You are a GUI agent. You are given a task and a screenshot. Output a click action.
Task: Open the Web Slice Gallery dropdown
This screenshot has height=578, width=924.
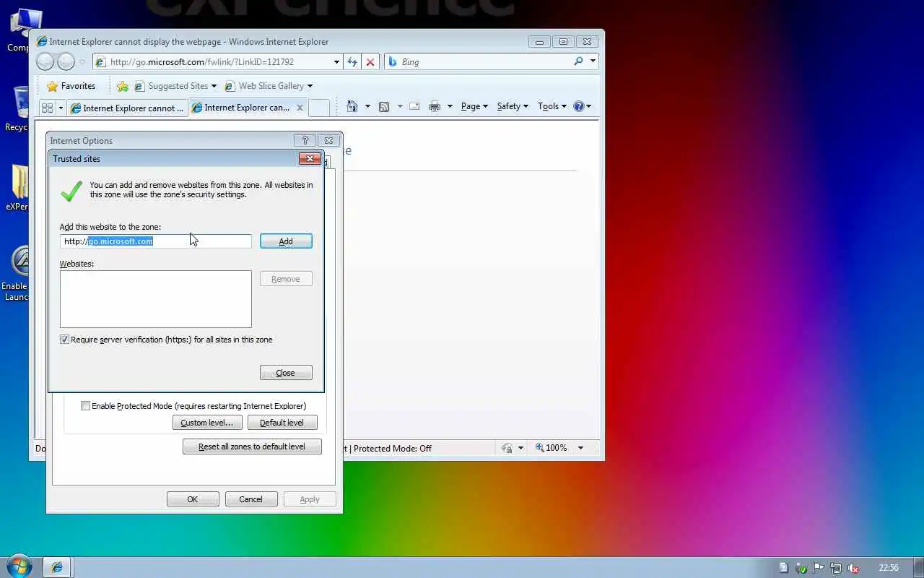point(269,86)
